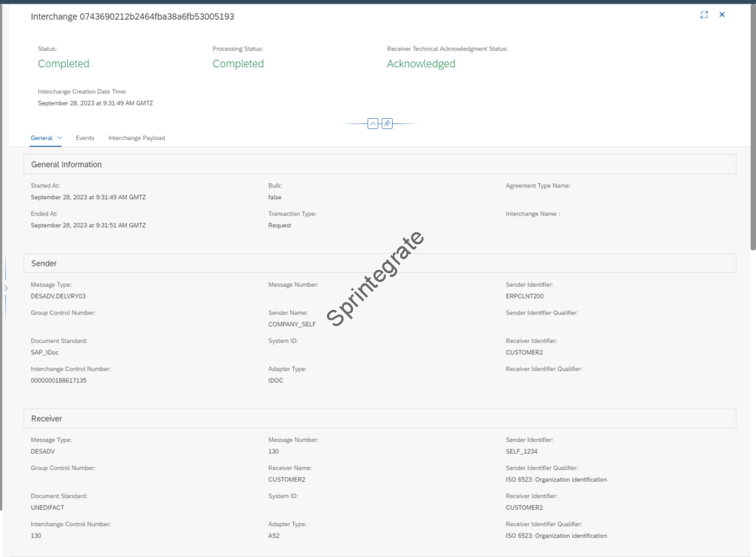Viewport: 756px width, 557px height.
Task: Toggle the pin button to keep header visible
Action: [387, 123]
